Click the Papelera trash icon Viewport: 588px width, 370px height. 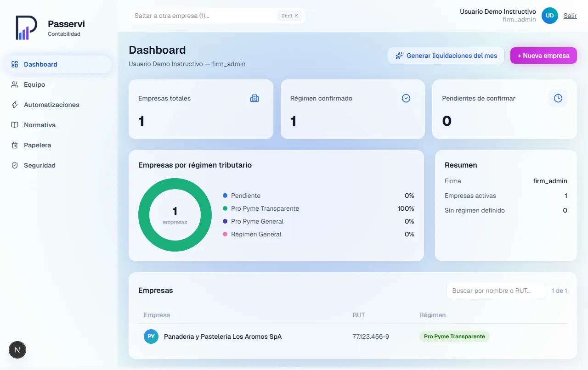coord(15,145)
